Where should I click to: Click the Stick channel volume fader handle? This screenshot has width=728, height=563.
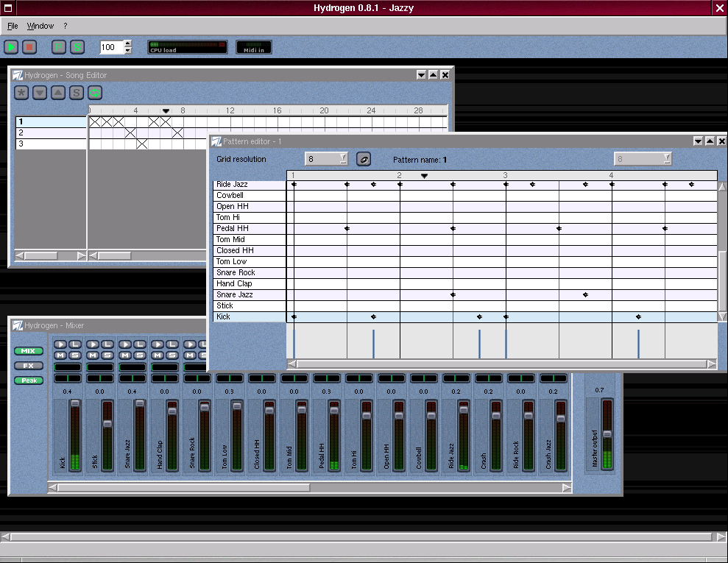pos(107,424)
